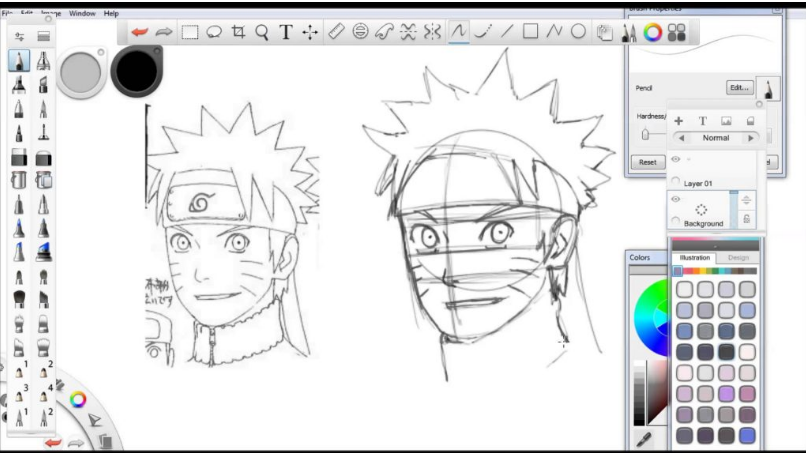Click the lagoon Redo arrow

tap(76, 443)
